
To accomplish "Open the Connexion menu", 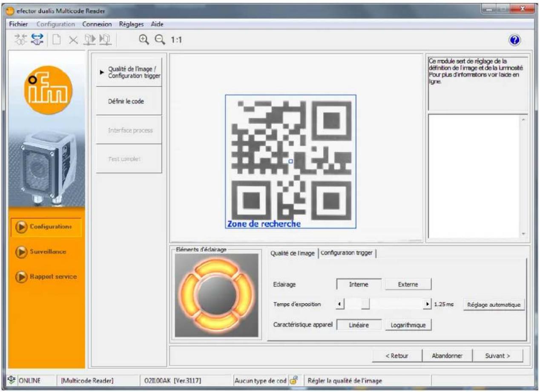I will point(97,25).
